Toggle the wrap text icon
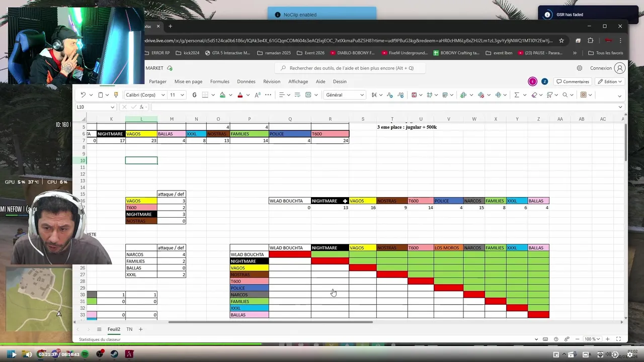The width and height of the screenshot is (644, 362). coord(297,95)
